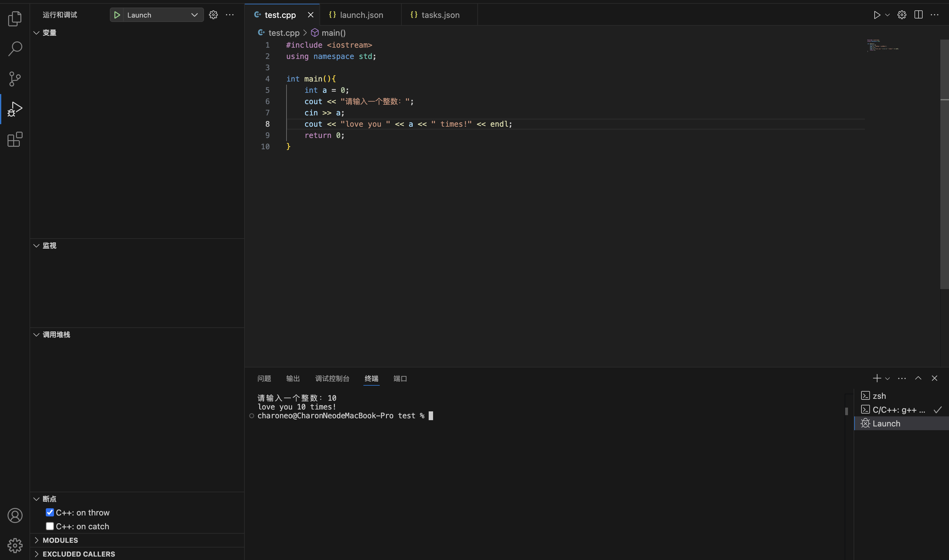
Task: Start debugging with the green Launch play button
Action: click(117, 15)
